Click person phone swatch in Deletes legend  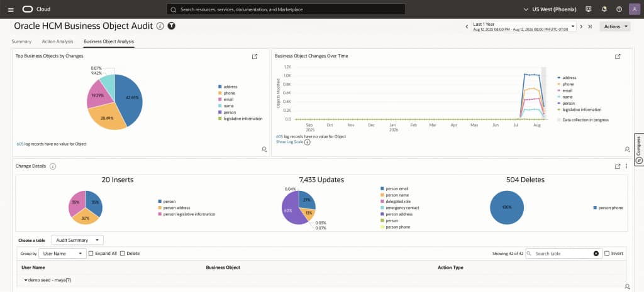click(x=595, y=208)
